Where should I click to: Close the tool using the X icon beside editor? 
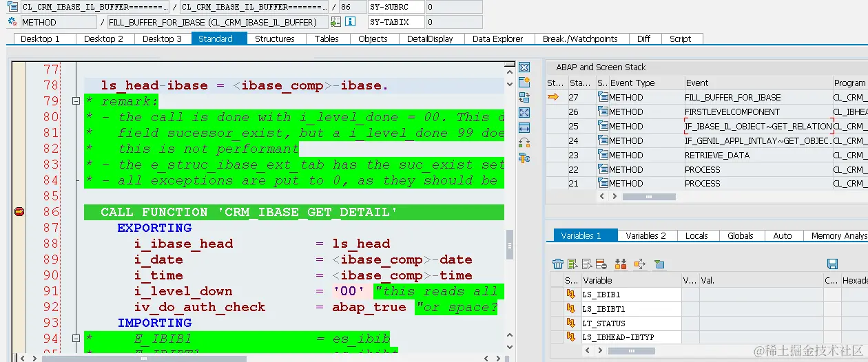pyautogui.click(x=524, y=67)
